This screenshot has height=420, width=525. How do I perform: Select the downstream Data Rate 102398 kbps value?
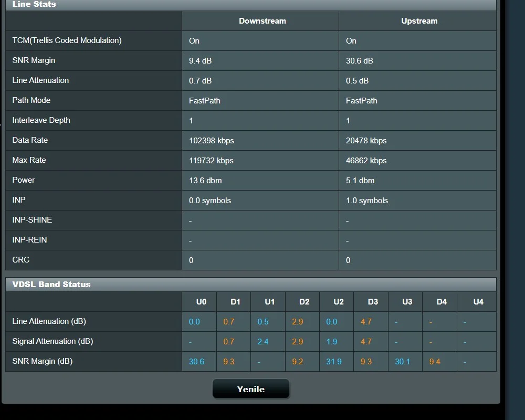(x=212, y=141)
